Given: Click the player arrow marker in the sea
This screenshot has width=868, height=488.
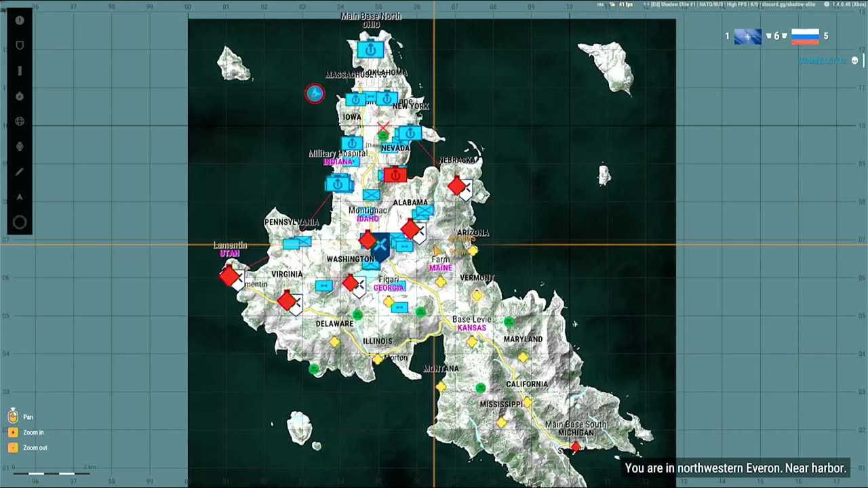Looking at the screenshot, I should pos(315,94).
